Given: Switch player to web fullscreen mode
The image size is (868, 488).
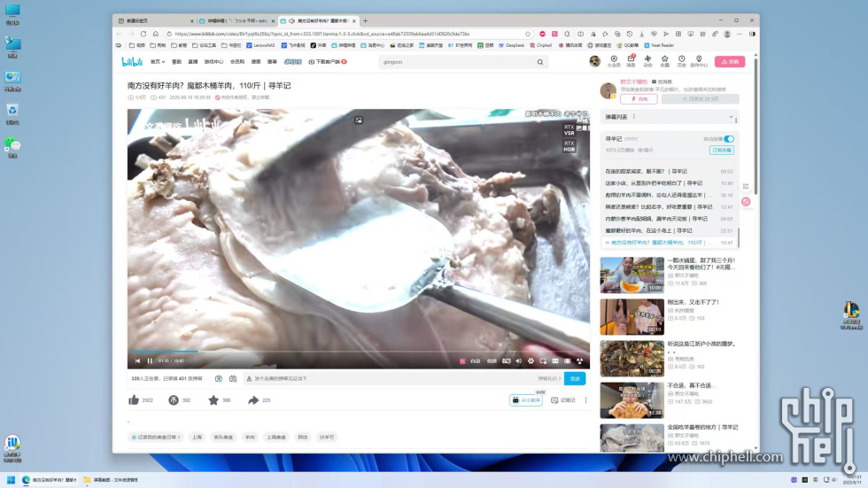Looking at the screenshot, I should (568, 360).
